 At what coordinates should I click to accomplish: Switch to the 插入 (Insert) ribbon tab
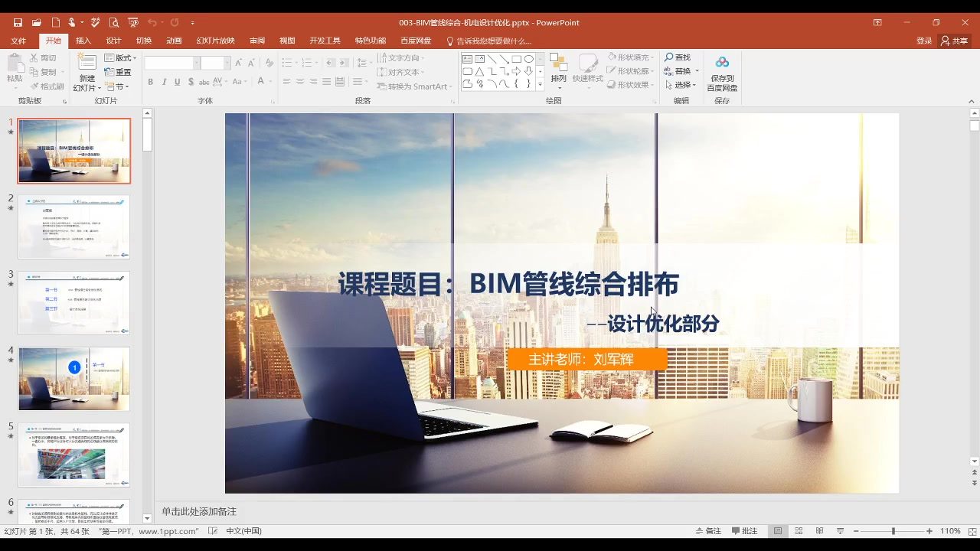coord(83,41)
